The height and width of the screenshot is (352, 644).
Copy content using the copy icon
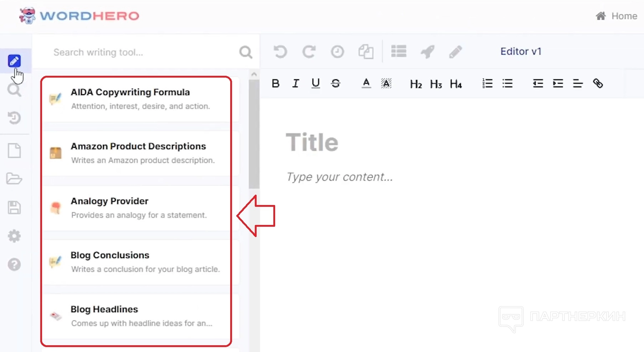tap(366, 52)
